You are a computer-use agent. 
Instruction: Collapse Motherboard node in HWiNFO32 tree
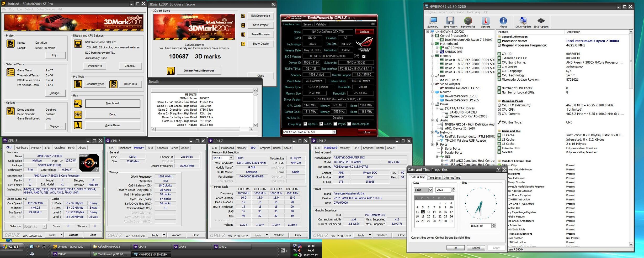[432, 44]
